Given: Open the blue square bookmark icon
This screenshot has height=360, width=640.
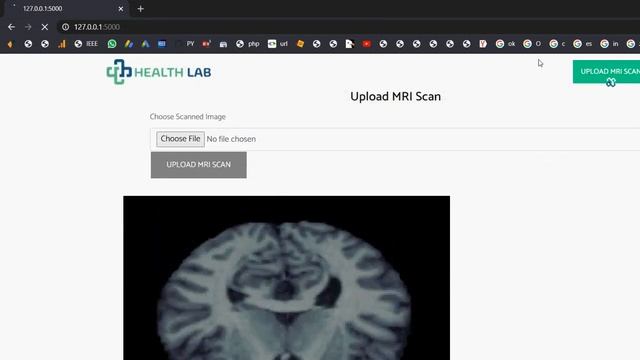Looking at the screenshot, I should [162, 44].
